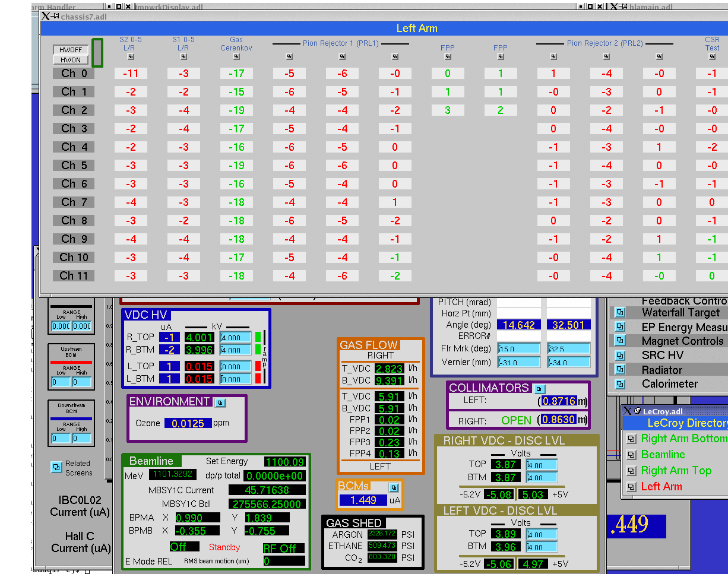Open the Calorimeter screen icon

coord(620,384)
